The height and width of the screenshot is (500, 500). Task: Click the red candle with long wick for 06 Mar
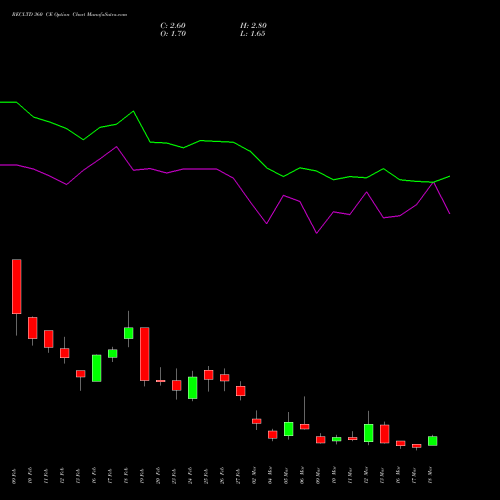click(305, 426)
